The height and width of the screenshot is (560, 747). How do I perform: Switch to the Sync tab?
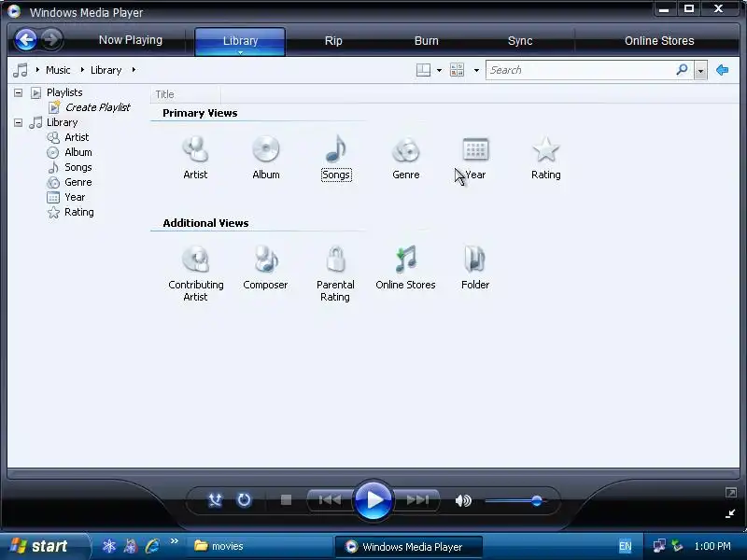[520, 41]
